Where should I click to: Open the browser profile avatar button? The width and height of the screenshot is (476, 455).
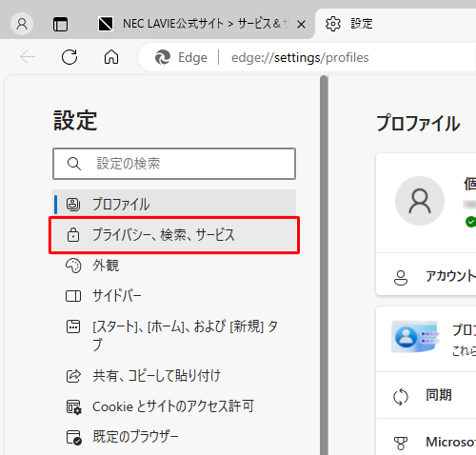click(x=22, y=24)
